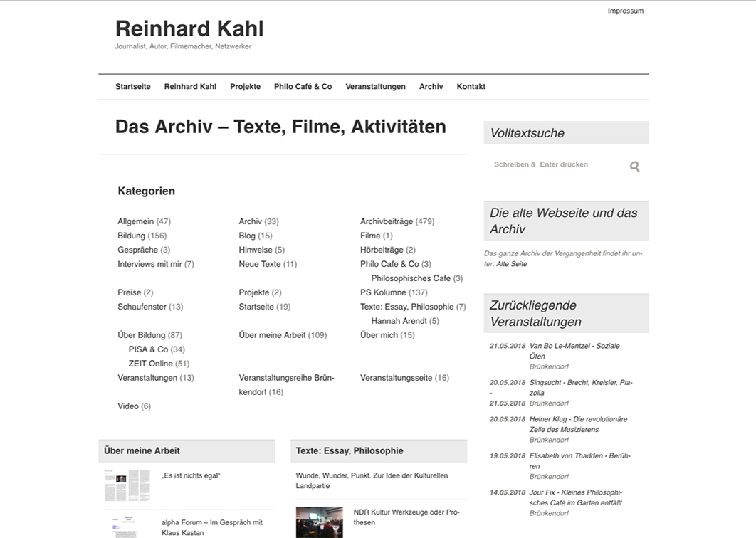Open the Archivbeiträge category
Image resolution: width=756 pixels, height=538 pixels.
click(x=386, y=221)
